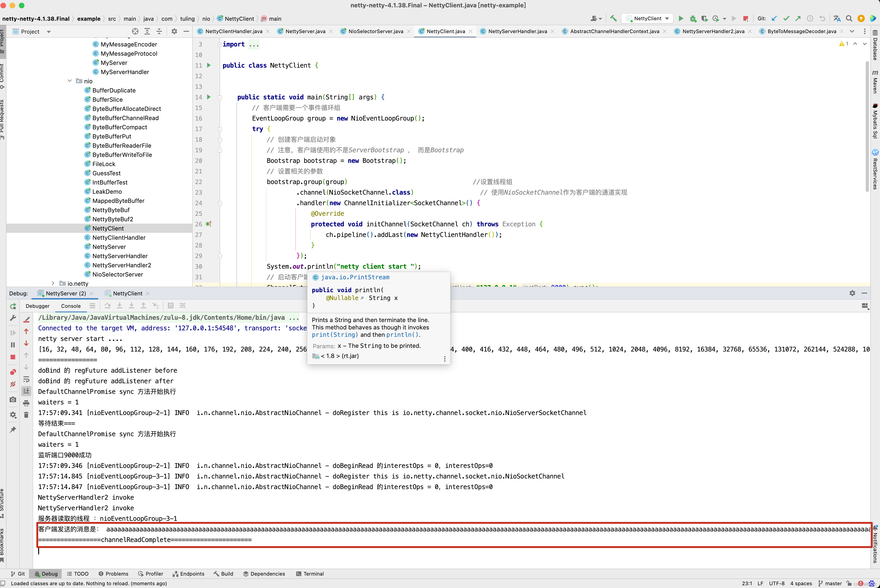The image size is (880, 588).
Task: Build project with the hammer icon
Action: point(613,18)
